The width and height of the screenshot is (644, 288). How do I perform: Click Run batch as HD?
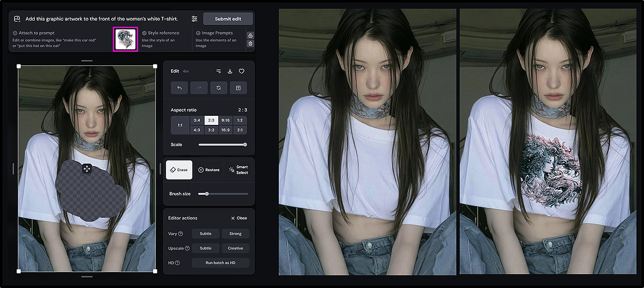point(220,263)
